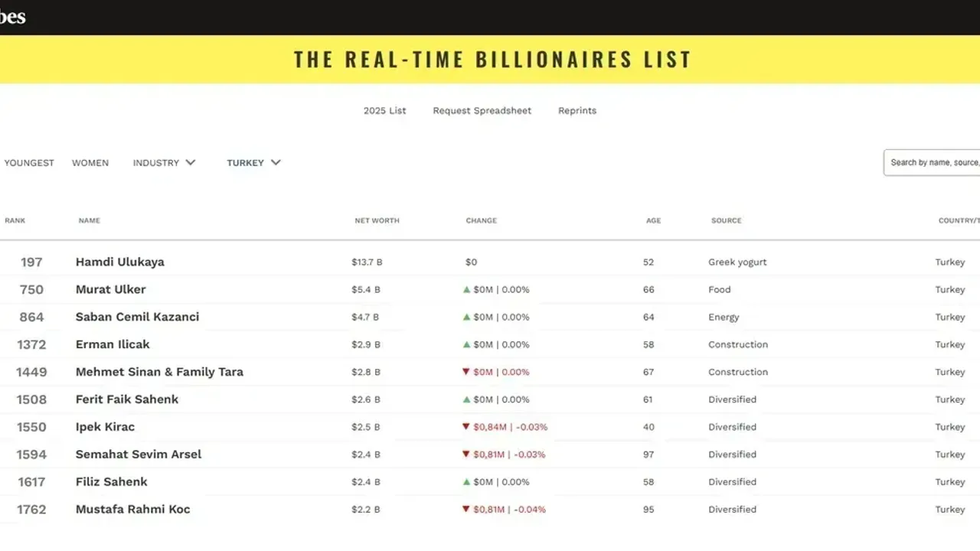This screenshot has height=551, width=980.
Task: Click green up arrow in Erman Ilicak's row
Action: pos(466,344)
